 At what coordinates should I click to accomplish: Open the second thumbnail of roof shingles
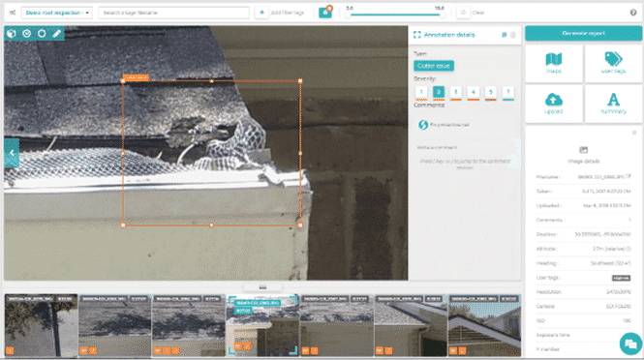[x=115, y=325]
